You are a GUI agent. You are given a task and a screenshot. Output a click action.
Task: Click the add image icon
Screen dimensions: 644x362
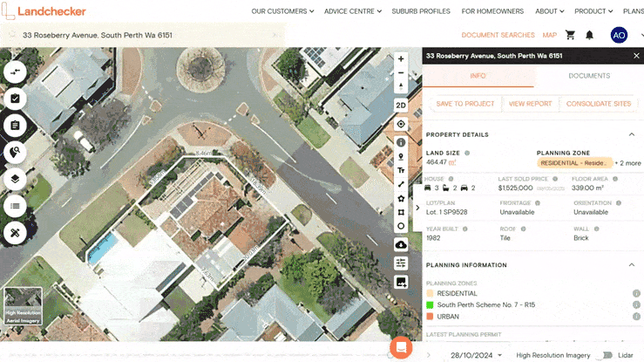pos(401,282)
